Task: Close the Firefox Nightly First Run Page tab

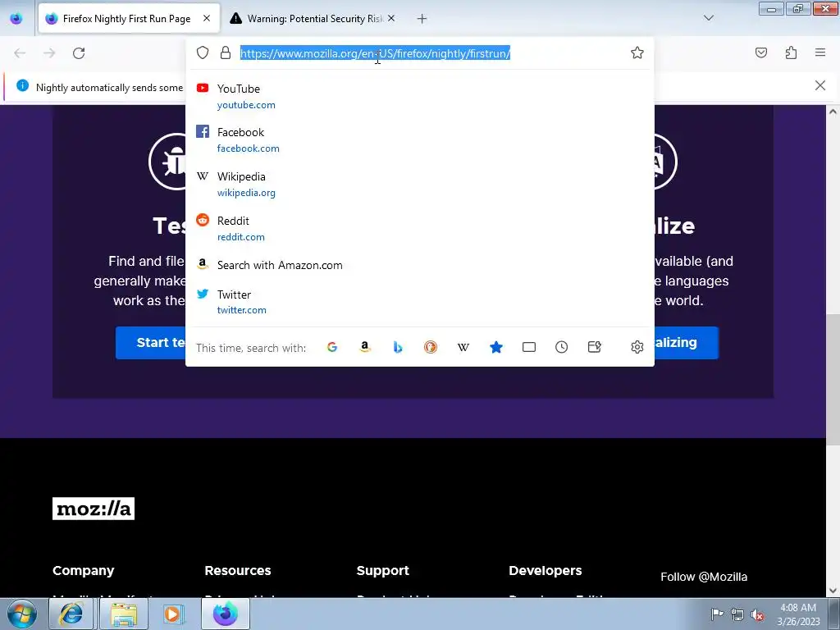Action: [206, 18]
